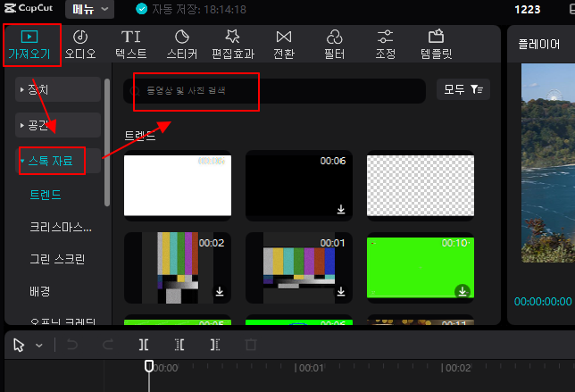Redo the last action
The height and width of the screenshot is (392, 575).
(108, 345)
